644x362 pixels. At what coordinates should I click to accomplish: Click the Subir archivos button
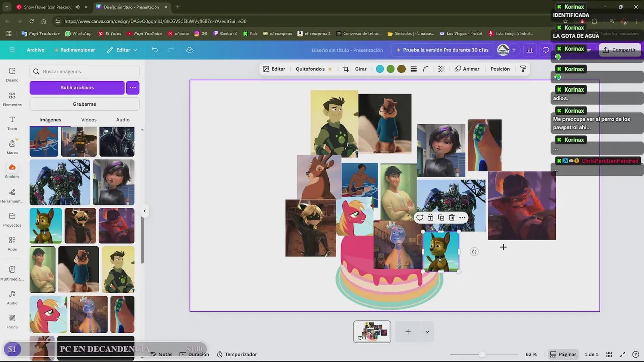[77, 87]
